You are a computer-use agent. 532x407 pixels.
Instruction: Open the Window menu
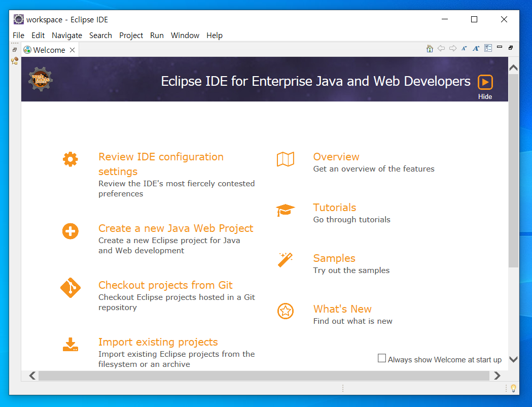pyautogui.click(x=185, y=36)
